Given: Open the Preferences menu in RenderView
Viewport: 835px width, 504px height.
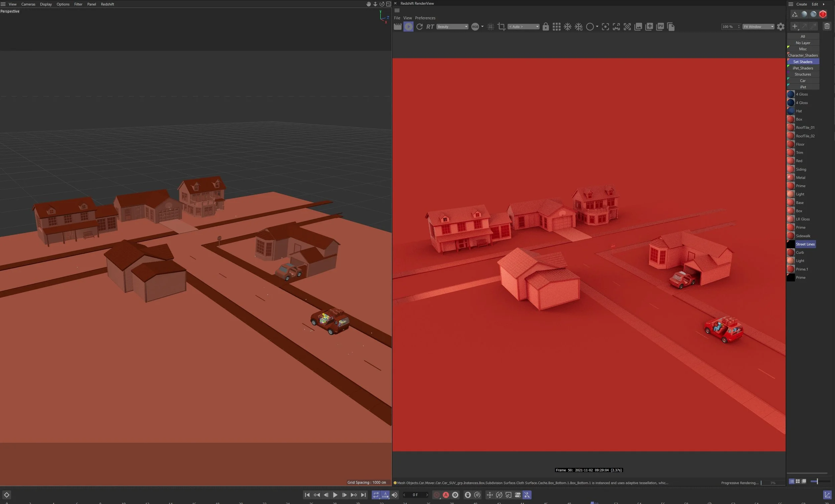Looking at the screenshot, I should pyautogui.click(x=425, y=18).
